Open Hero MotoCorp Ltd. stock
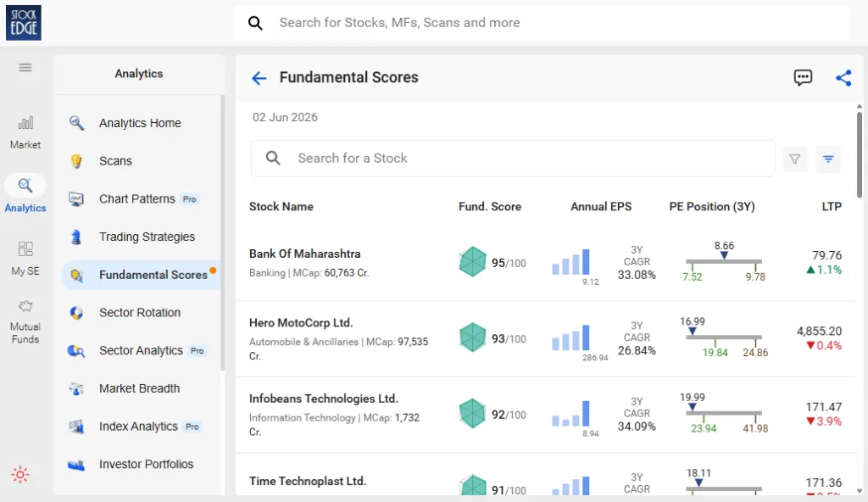868x502 pixels. [301, 322]
